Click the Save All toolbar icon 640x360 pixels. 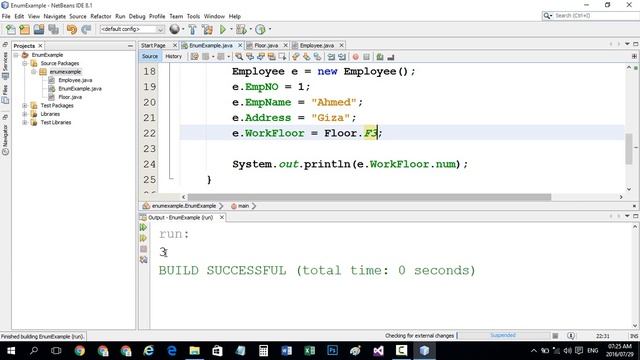pyautogui.click(x=53, y=29)
